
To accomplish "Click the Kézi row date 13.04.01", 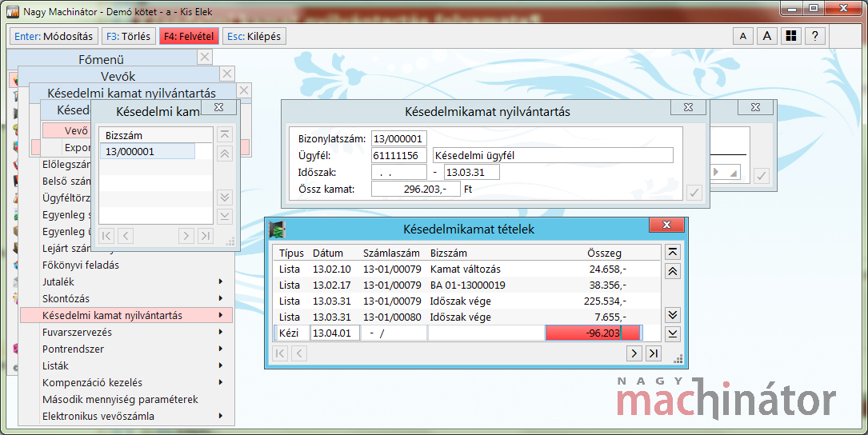I will [x=334, y=333].
